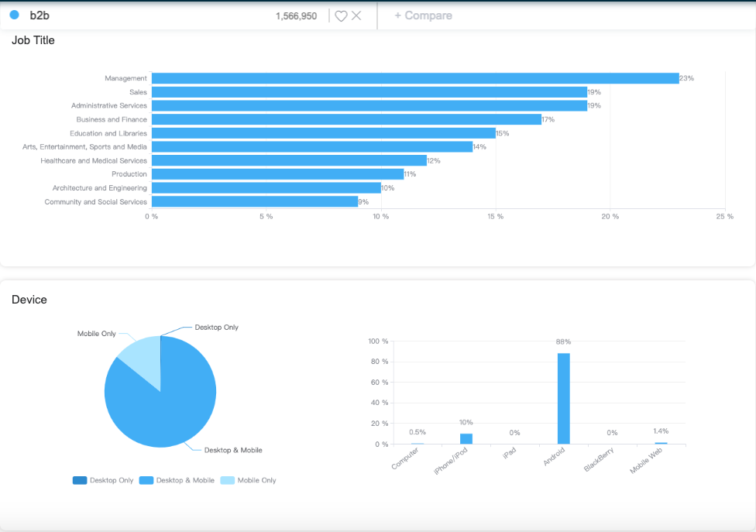Viewport: 756px width, 532px height.
Task: Click the Device section heading
Action: tap(29, 300)
